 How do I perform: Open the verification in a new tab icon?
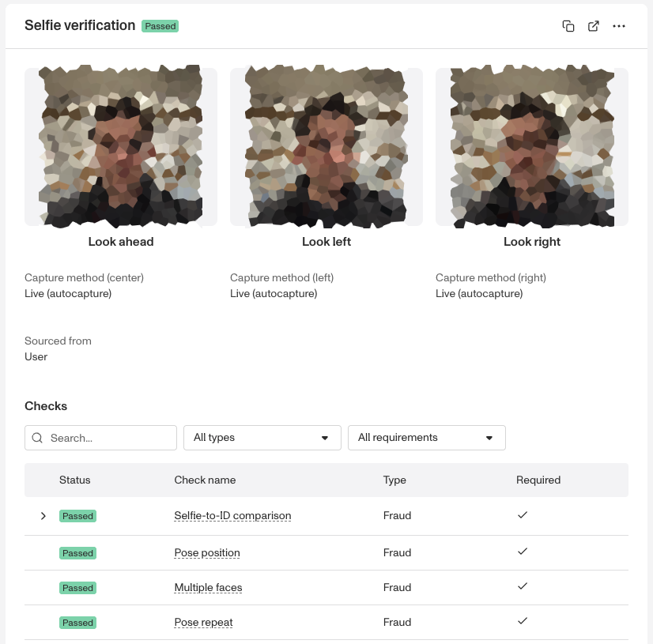(x=594, y=26)
